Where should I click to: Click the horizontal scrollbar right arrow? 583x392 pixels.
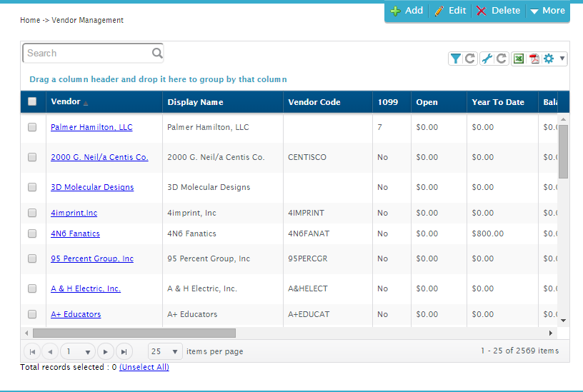[x=551, y=333]
